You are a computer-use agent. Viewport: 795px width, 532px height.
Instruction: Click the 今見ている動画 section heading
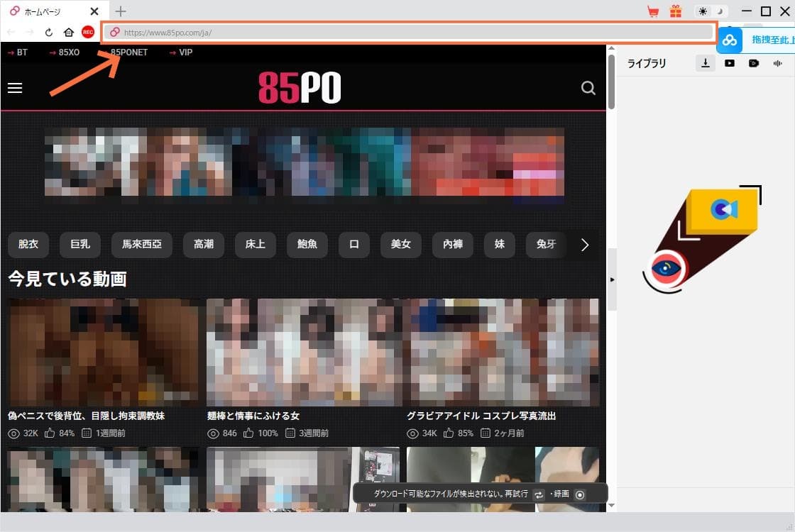tap(67, 279)
